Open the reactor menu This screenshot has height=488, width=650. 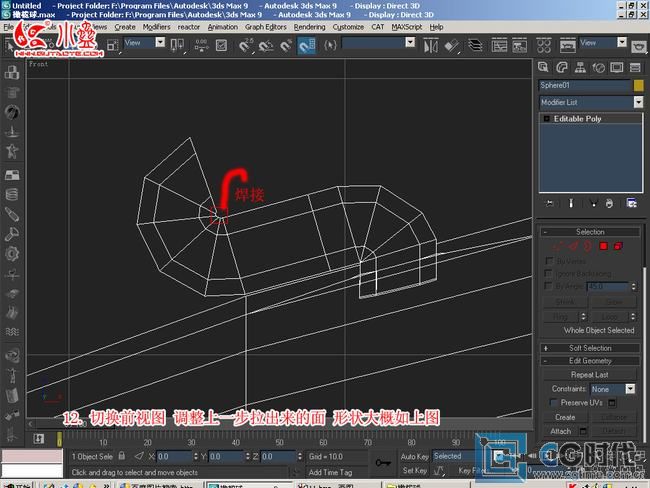pos(189,27)
